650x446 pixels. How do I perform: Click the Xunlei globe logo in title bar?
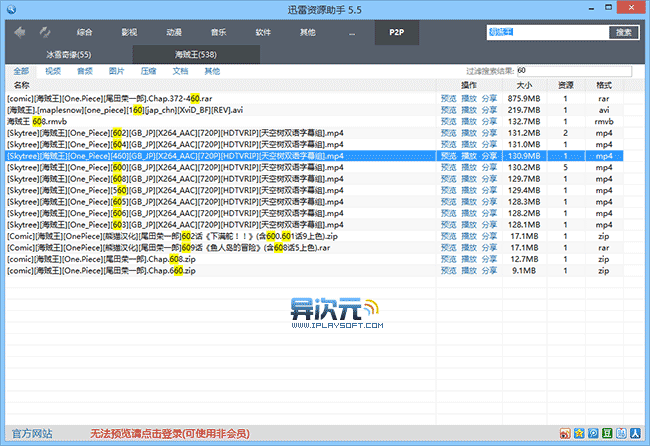click(x=11, y=9)
